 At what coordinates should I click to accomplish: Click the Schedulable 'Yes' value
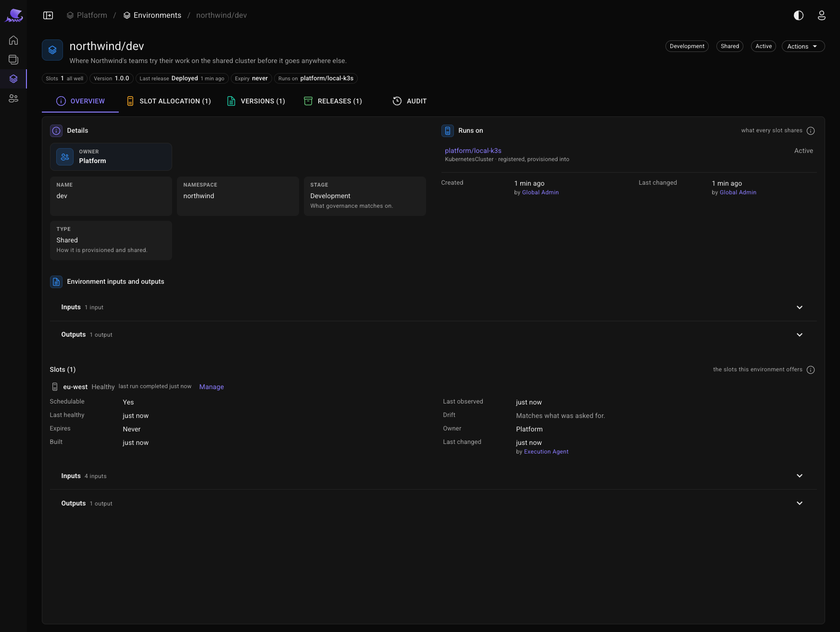pyautogui.click(x=128, y=402)
